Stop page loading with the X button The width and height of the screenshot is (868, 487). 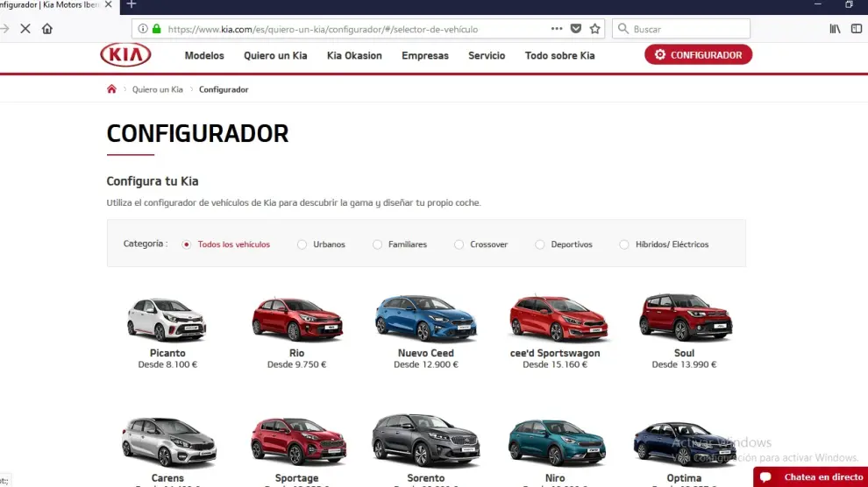point(25,29)
